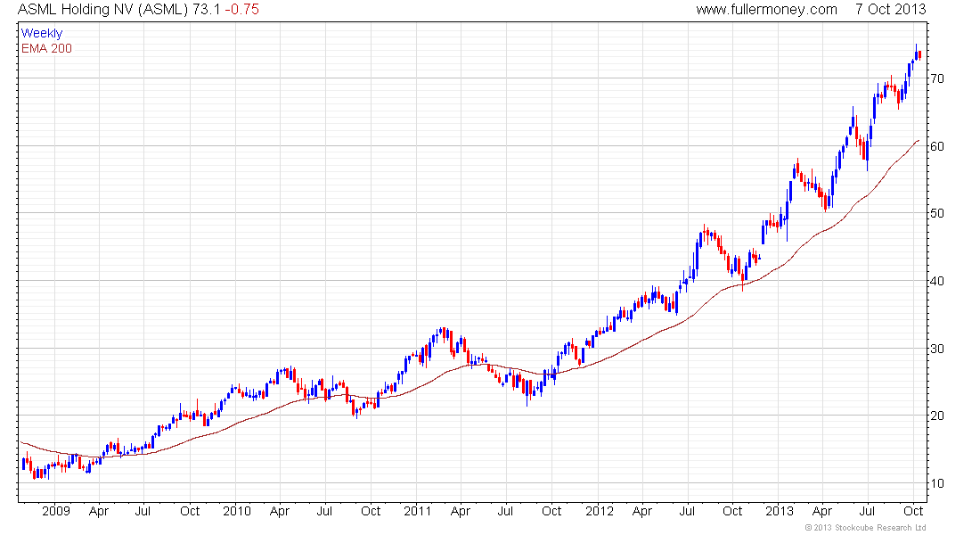Click the Oct label directly preceding 2010
980x535 pixels.
pyautogui.click(x=190, y=511)
